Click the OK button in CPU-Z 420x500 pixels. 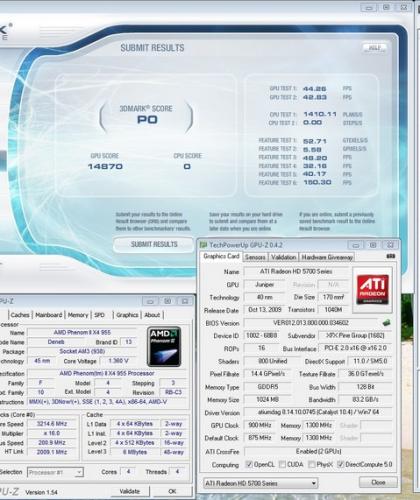172,491
